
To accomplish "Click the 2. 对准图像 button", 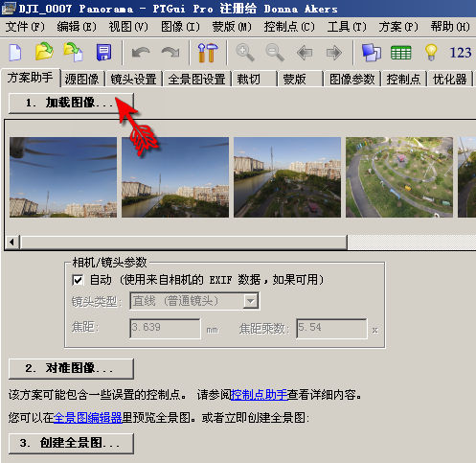I will [x=71, y=368].
